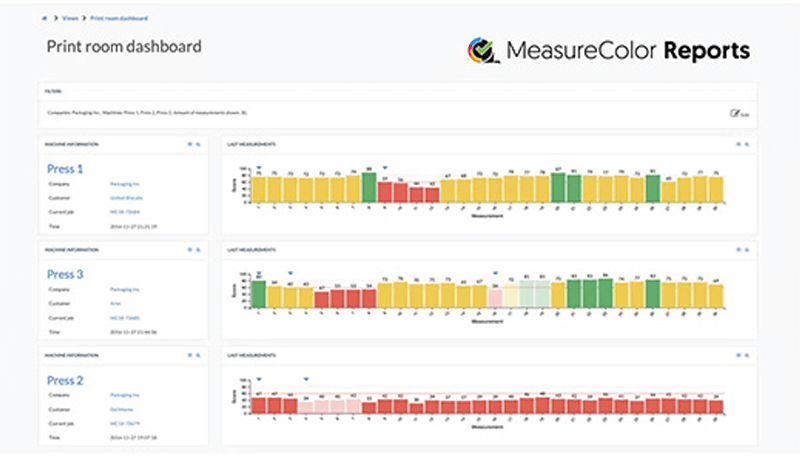Open Press 1 Customer value link

tap(126, 198)
